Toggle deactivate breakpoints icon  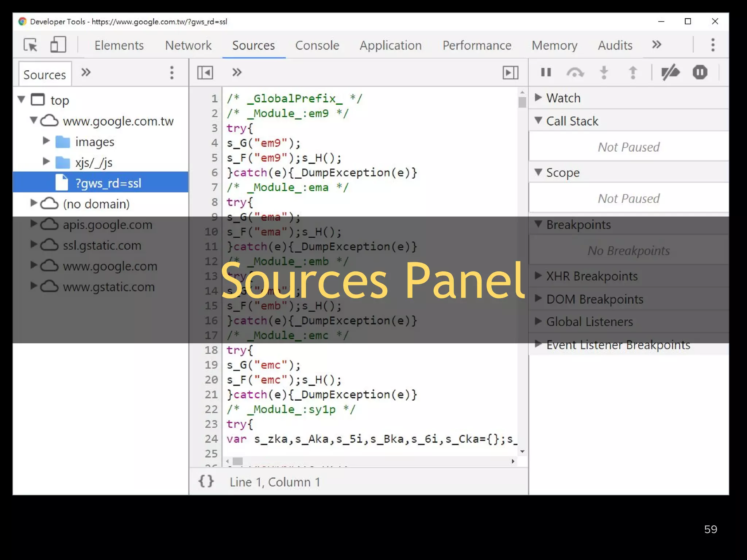coord(670,72)
